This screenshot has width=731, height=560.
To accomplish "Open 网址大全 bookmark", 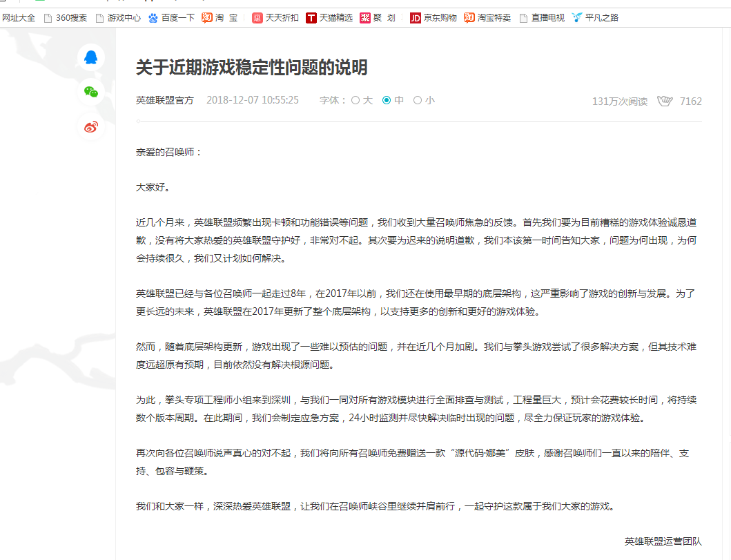I will click(x=19, y=17).
